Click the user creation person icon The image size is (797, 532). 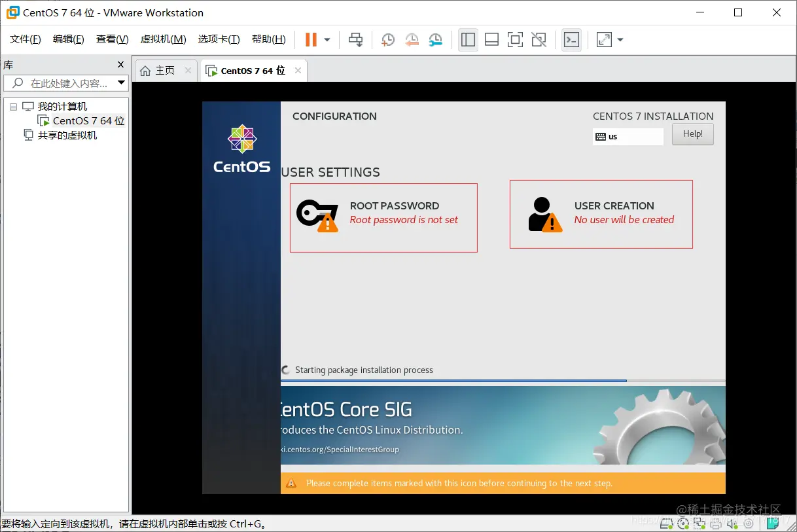point(544,214)
